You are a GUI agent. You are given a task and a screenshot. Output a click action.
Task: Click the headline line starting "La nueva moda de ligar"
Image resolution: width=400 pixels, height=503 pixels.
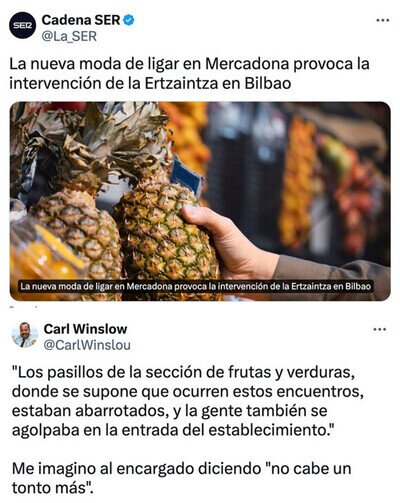tap(189, 64)
